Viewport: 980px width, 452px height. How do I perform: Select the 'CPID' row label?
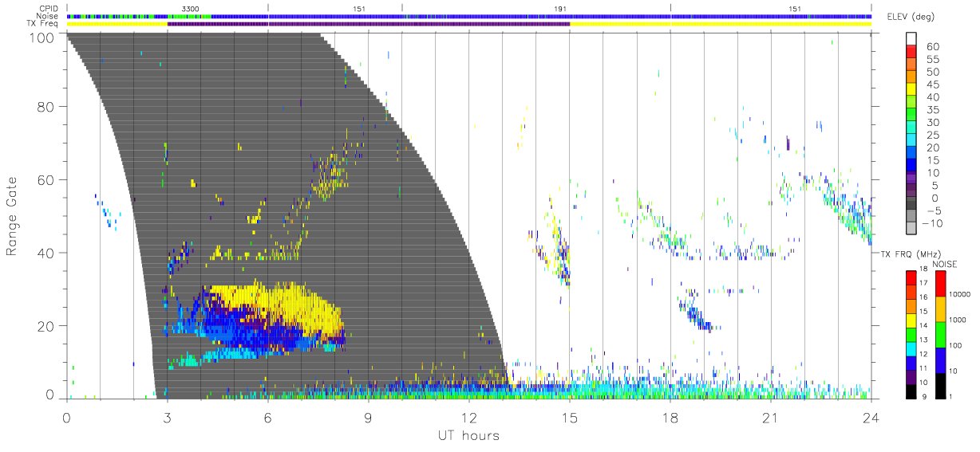click(x=49, y=8)
